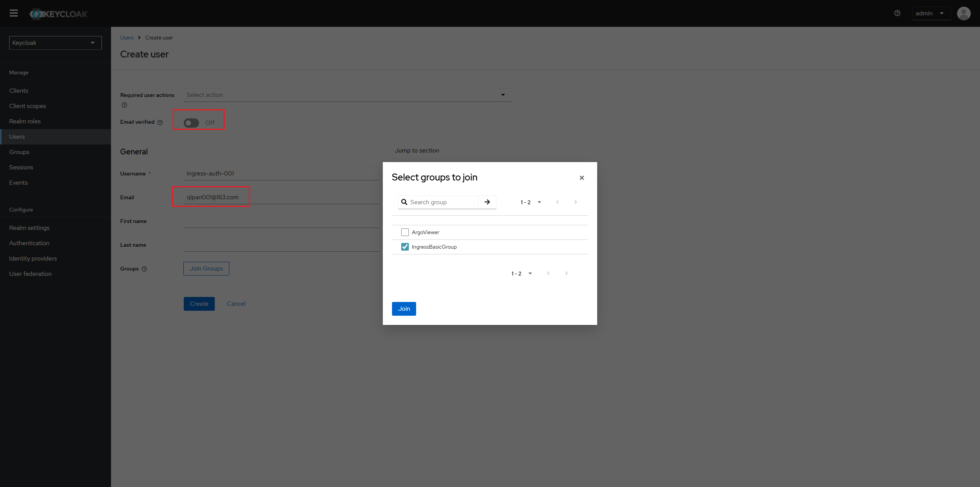This screenshot has height=487, width=980.
Task: Click the ArgoViewer row label
Action: coord(425,232)
